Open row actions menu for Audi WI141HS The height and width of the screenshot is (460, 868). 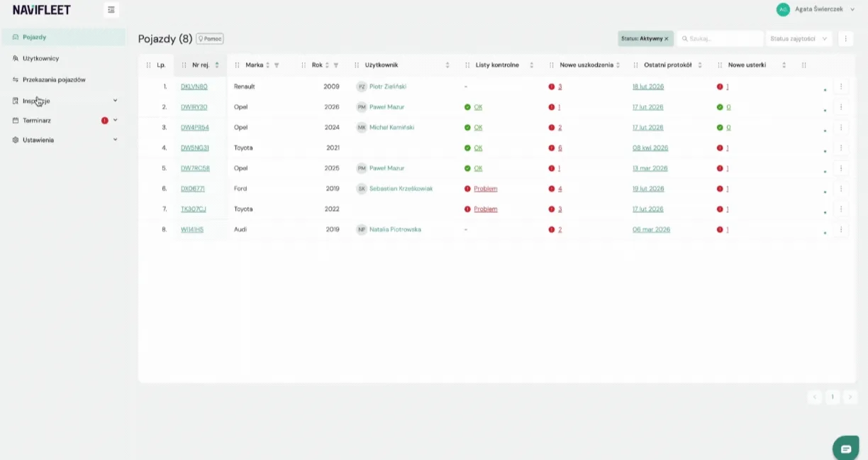tap(841, 230)
